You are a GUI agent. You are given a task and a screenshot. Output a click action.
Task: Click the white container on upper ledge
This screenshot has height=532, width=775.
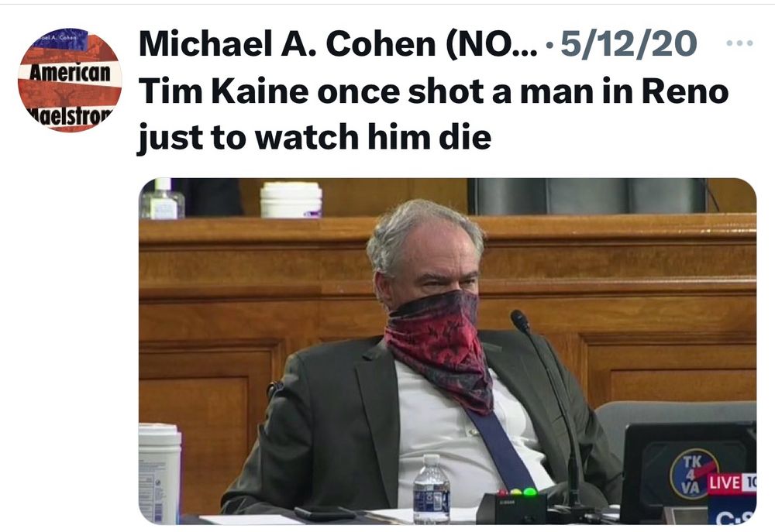tap(291, 200)
